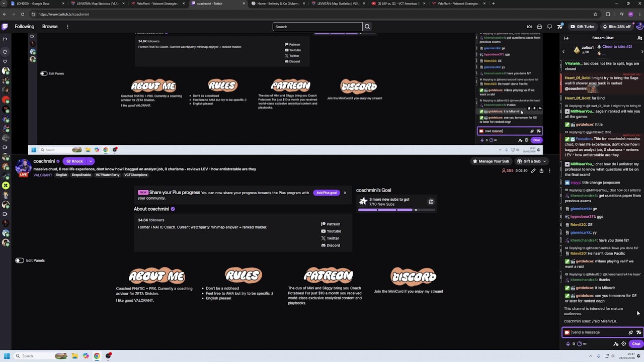
Task: Open the DISCORD panel graphic
Action: pyautogui.click(x=414, y=276)
